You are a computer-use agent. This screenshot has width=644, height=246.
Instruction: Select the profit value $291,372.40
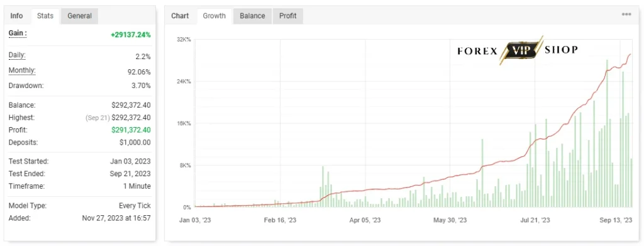pyautogui.click(x=131, y=130)
